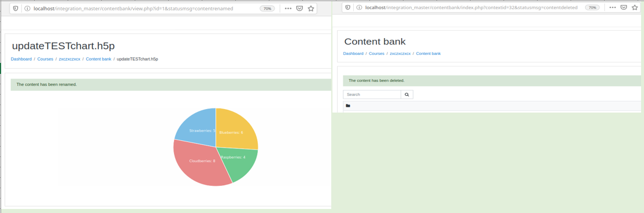Screen dimensions: 644x213
Task: Open Content bank breadcrumb on left page
Action: [x=99, y=59]
